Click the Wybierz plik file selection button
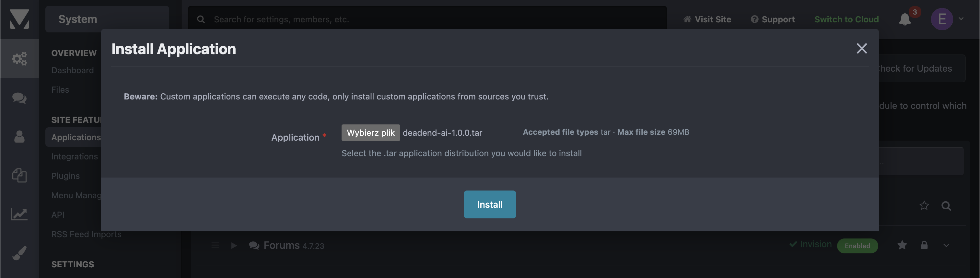The width and height of the screenshot is (980, 278). pyautogui.click(x=370, y=133)
